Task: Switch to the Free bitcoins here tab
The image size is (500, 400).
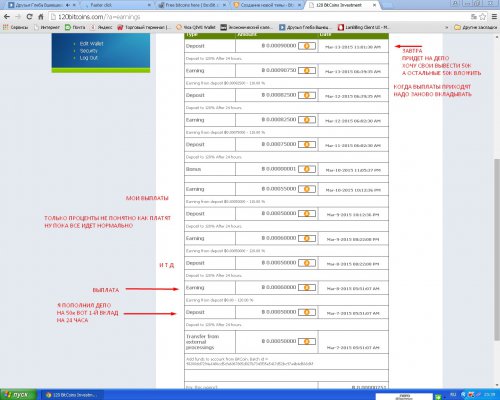Action: (192, 5)
